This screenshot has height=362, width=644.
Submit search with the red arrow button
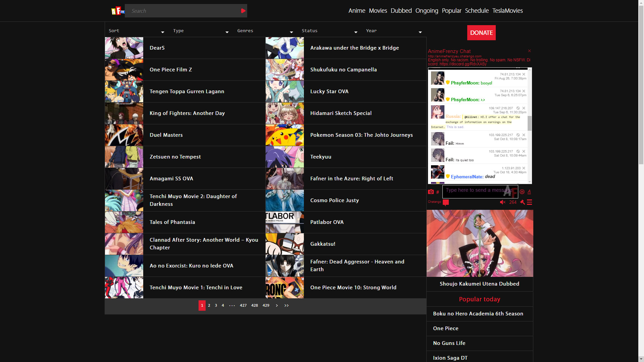pos(243,11)
